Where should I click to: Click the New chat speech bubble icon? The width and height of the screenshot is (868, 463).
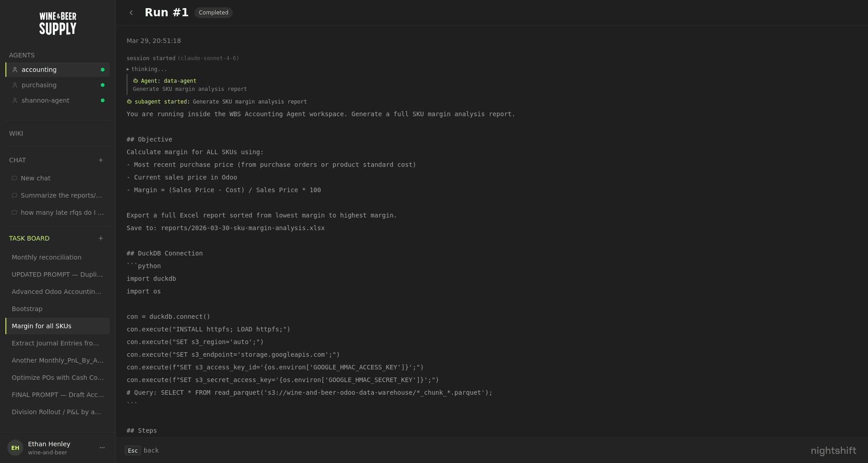tap(14, 178)
